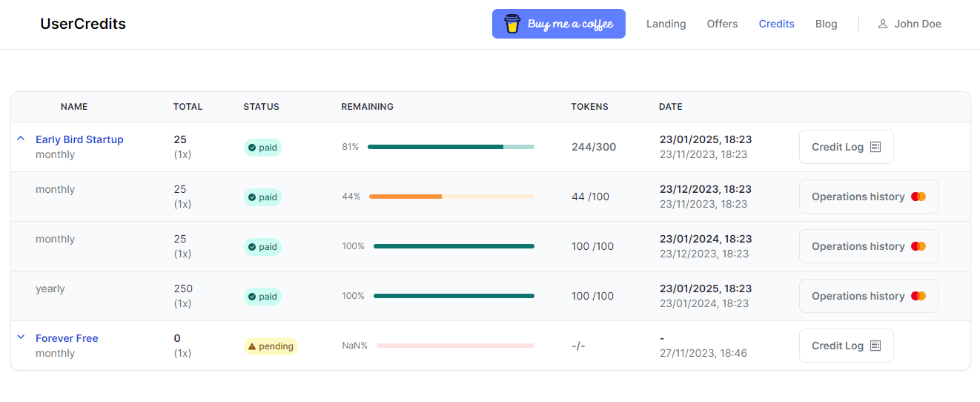Click the UserCredits logo title
This screenshot has height=402, width=980.
pyautogui.click(x=83, y=24)
